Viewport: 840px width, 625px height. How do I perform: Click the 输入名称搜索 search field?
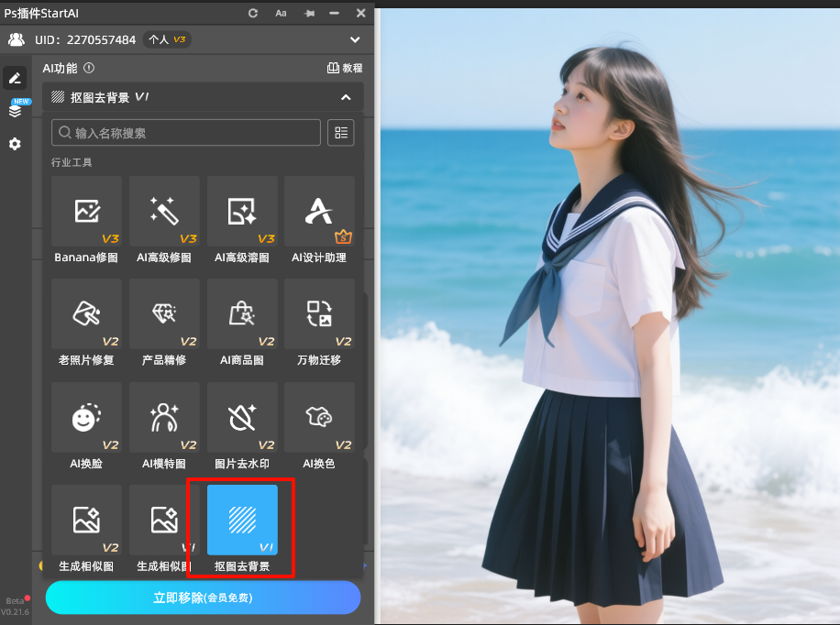click(x=186, y=133)
